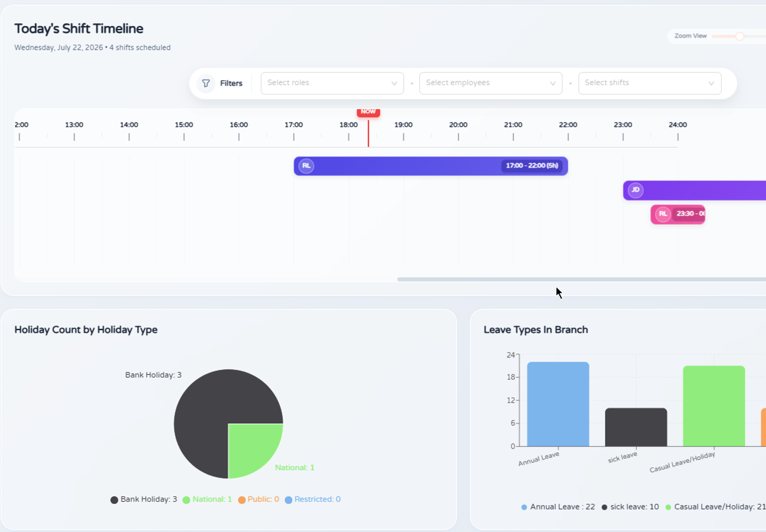Click the 22:00 time label on ruler
This screenshot has width=766, height=532.
pyautogui.click(x=568, y=125)
